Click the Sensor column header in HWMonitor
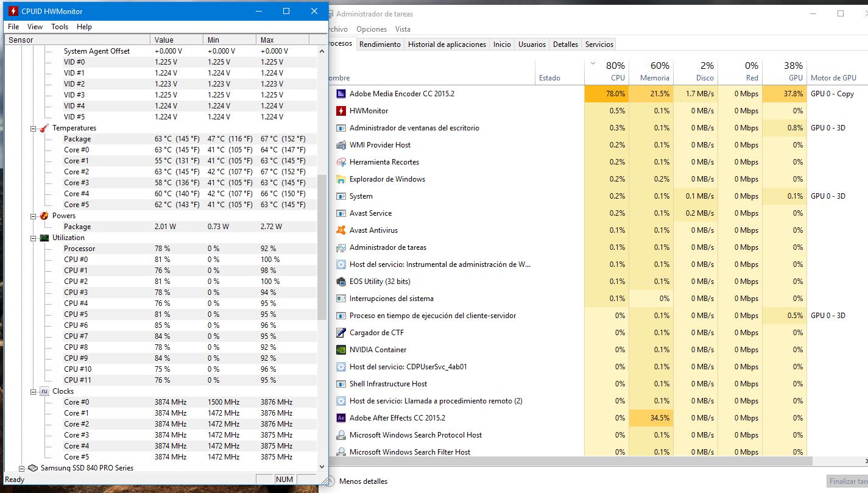This screenshot has width=868, height=493. tap(77, 40)
